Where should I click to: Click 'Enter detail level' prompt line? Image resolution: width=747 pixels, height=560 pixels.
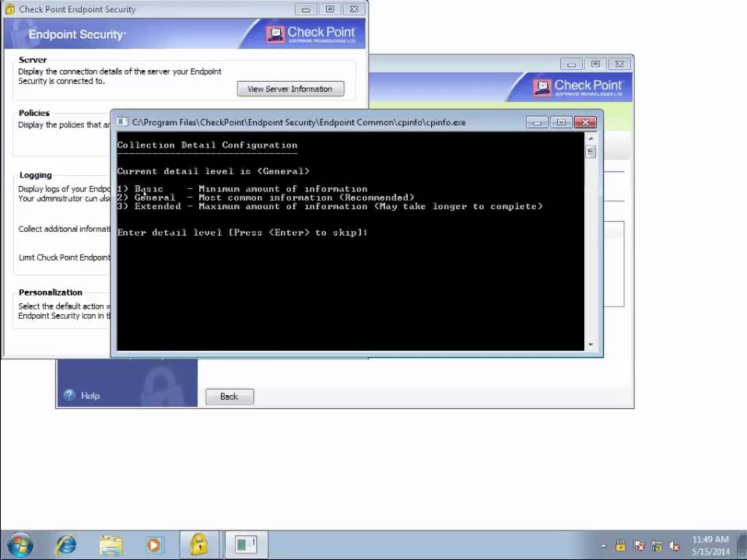[242, 233]
